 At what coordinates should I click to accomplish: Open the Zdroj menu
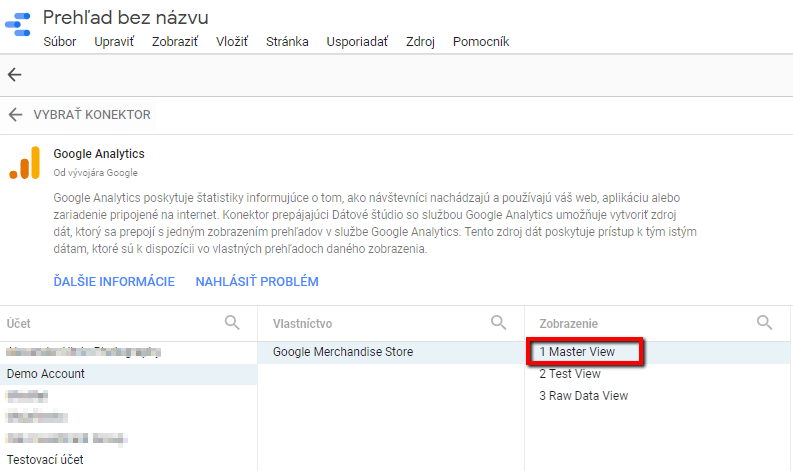coord(420,41)
